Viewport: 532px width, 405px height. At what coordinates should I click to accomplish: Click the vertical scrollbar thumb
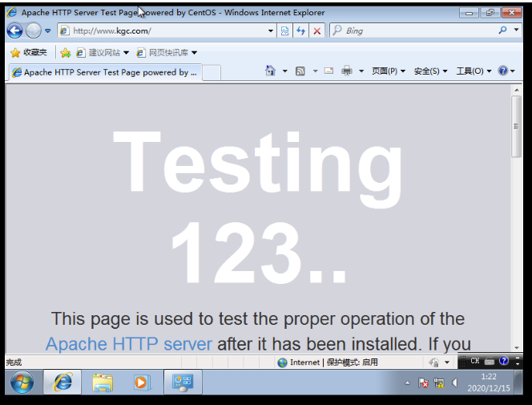coord(517,126)
